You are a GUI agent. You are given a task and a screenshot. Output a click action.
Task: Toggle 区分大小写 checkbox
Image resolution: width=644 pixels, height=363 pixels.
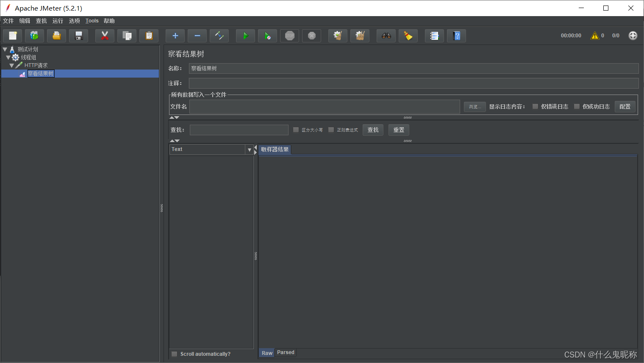pyautogui.click(x=296, y=130)
